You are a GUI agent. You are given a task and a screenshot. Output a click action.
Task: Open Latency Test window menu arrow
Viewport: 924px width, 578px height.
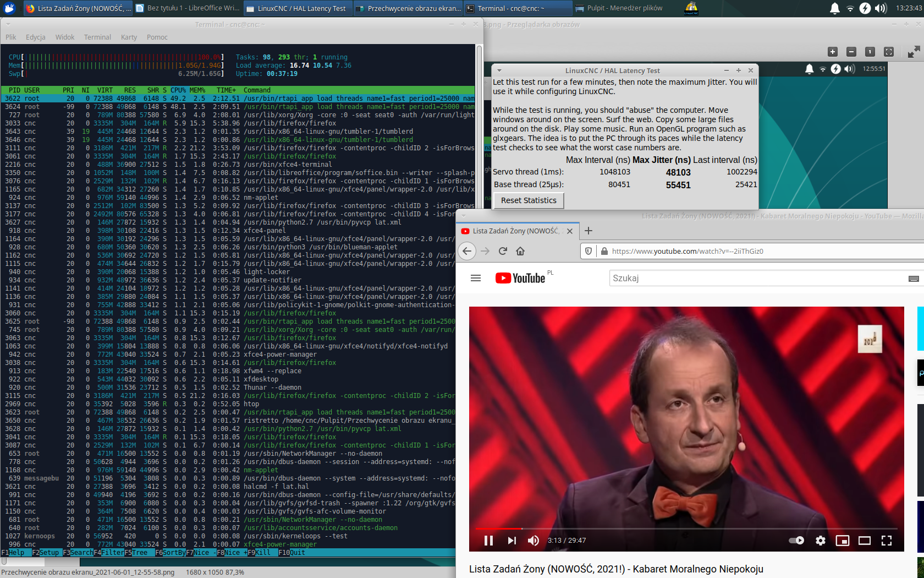[499, 70]
